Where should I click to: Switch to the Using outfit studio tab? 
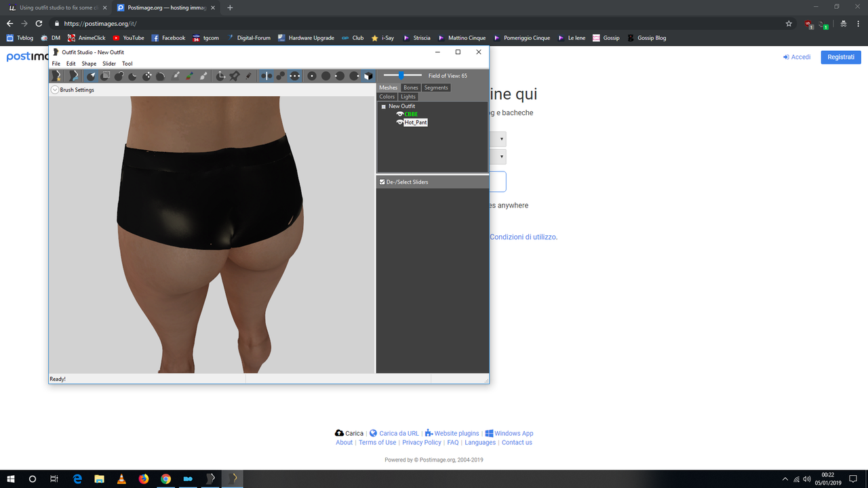coord(58,7)
